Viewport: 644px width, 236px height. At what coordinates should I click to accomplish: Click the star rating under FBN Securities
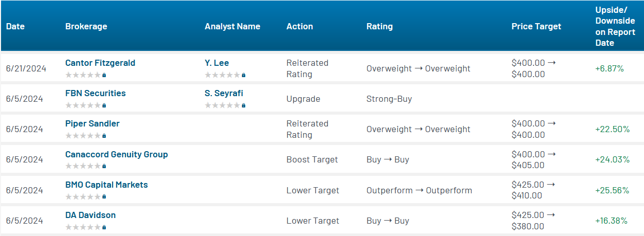click(x=83, y=105)
